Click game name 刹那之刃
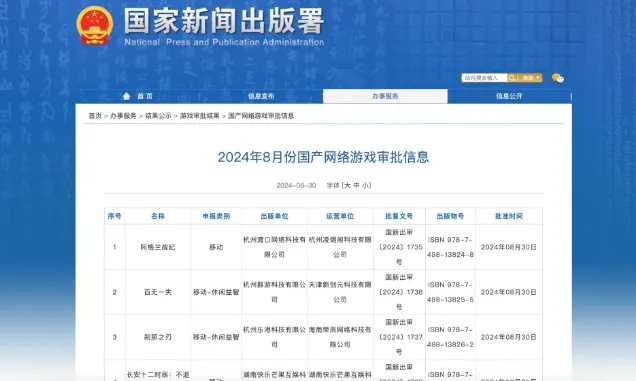Viewport: 636px width, 381px height. click(158, 337)
